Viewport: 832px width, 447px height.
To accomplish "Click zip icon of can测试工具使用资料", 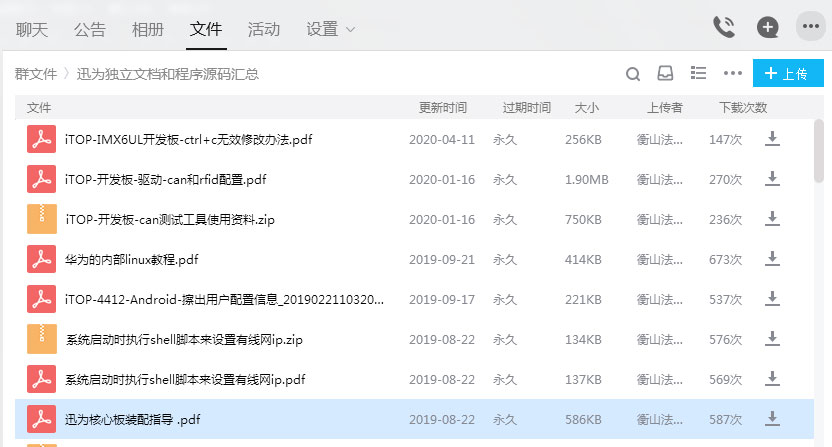I will point(41,219).
